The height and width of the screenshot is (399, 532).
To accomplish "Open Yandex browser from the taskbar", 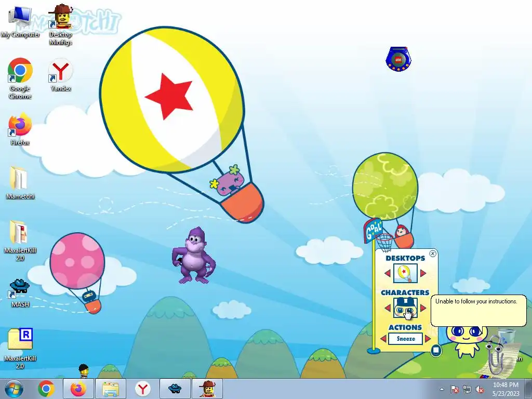I will point(142,389).
